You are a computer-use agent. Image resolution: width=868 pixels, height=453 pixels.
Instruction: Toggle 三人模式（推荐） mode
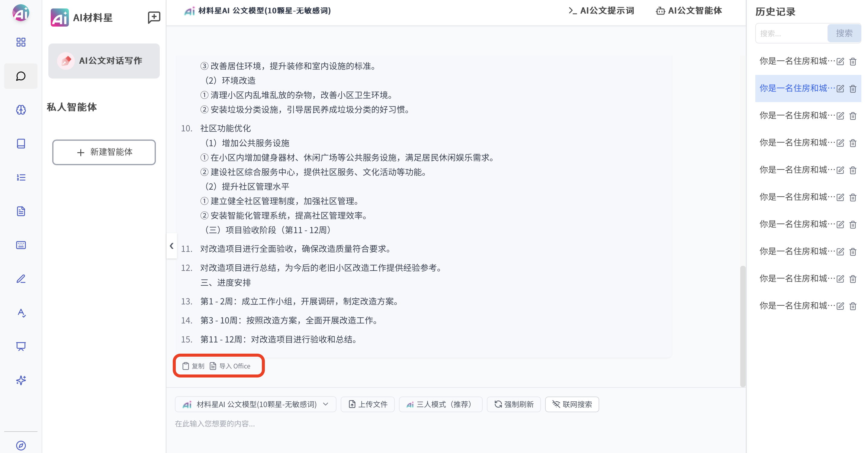[x=440, y=404]
